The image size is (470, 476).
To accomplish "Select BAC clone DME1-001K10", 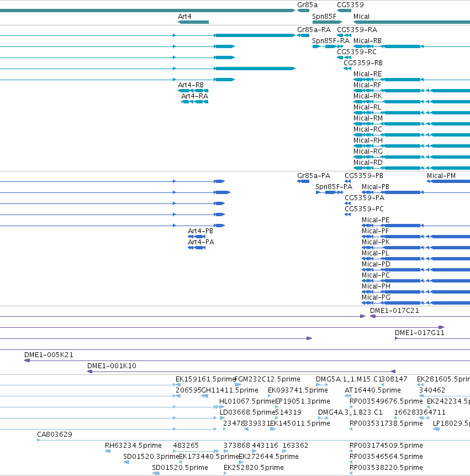I will pos(112,366).
